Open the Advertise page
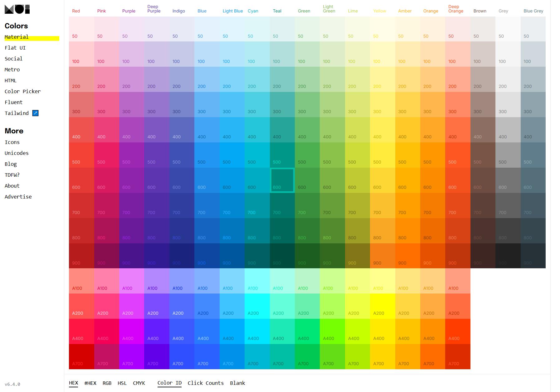The image size is (560, 392). click(x=18, y=197)
